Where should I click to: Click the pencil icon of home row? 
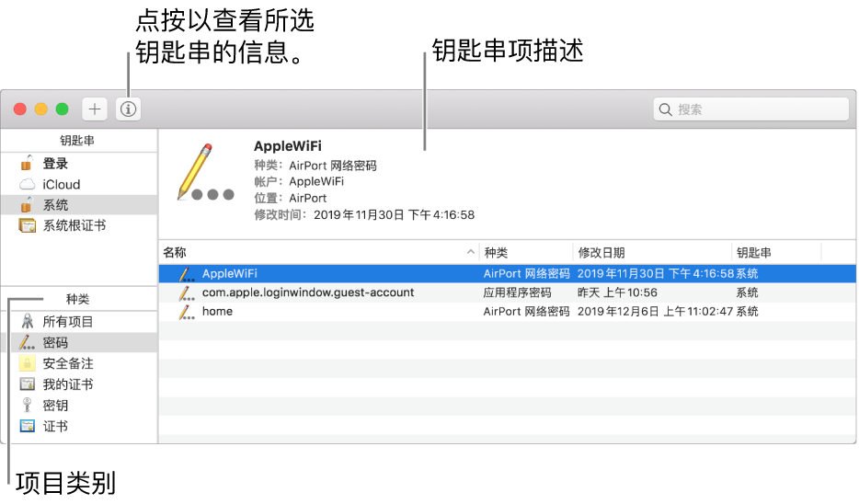[187, 311]
